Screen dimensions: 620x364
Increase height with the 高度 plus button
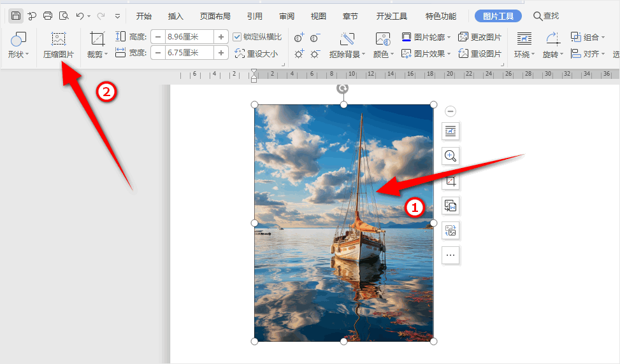(221, 37)
